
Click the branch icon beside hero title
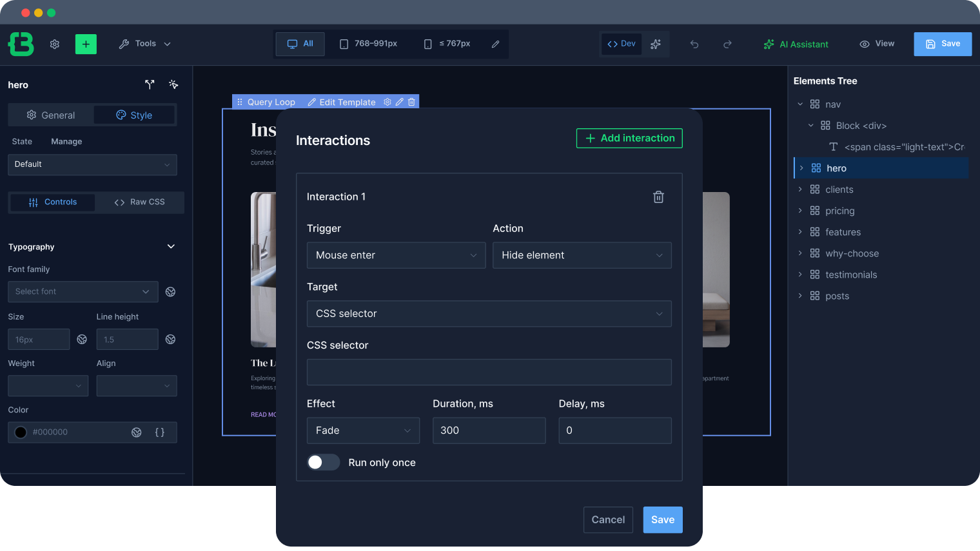[150, 84]
